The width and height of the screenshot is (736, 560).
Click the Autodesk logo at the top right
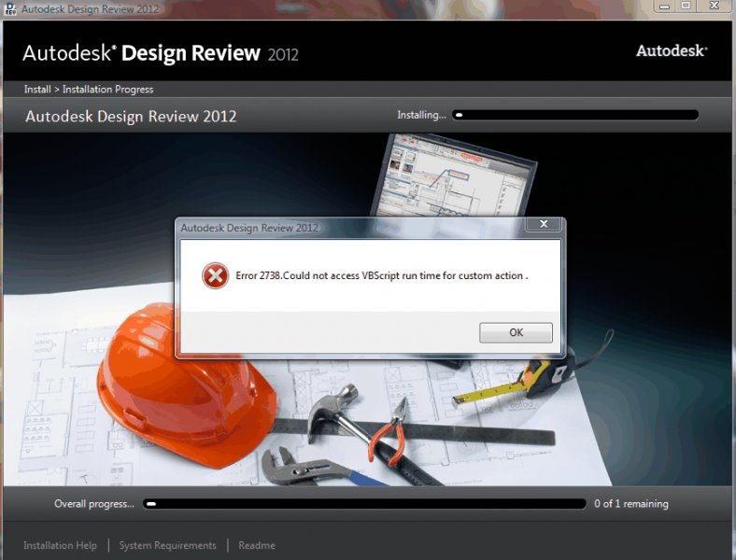pos(672,50)
